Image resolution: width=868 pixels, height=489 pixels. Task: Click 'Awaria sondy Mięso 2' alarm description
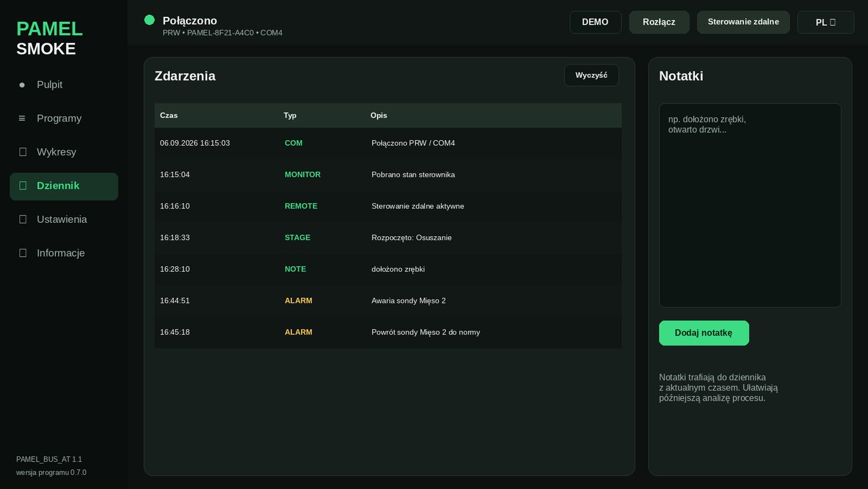409,301
